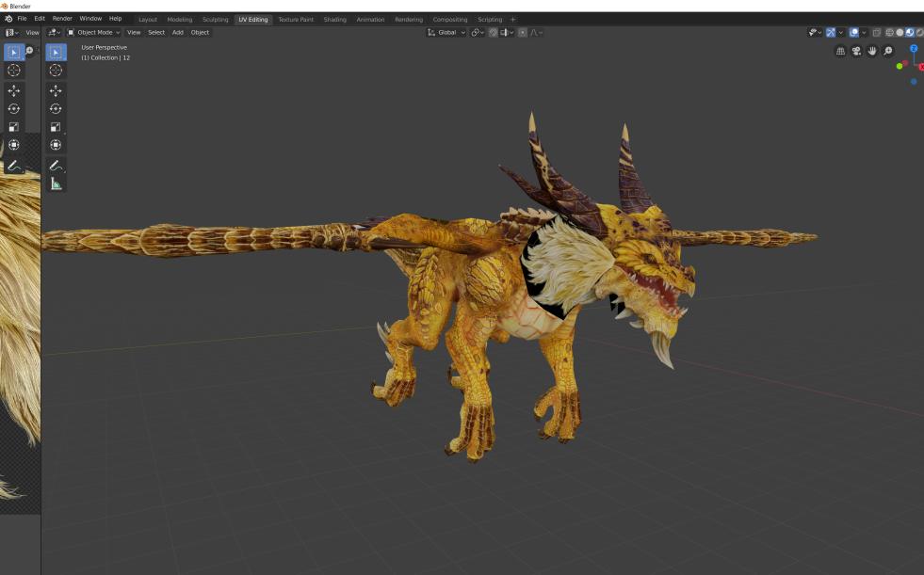
Task: Switch to the Animation workspace tab
Action: coord(371,20)
